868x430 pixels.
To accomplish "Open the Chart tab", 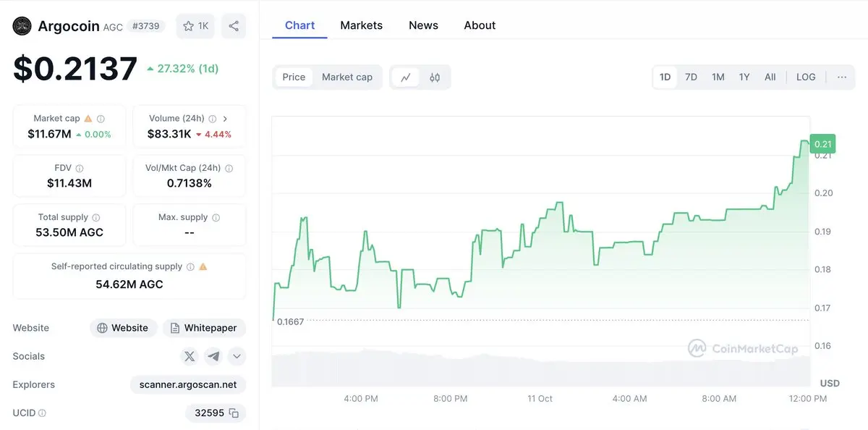I will pyautogui.click(x=299, y=25).
